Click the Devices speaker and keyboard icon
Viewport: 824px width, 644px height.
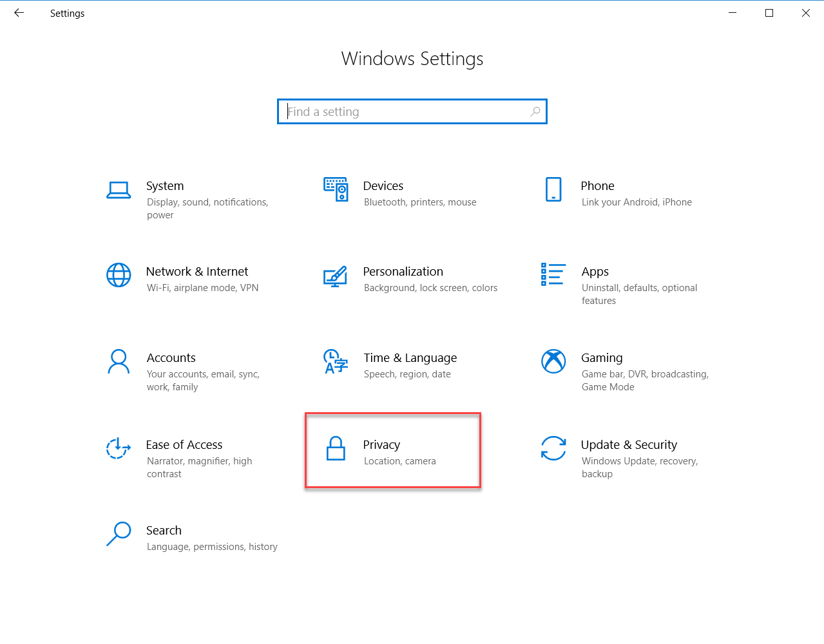tap(336, 189)
